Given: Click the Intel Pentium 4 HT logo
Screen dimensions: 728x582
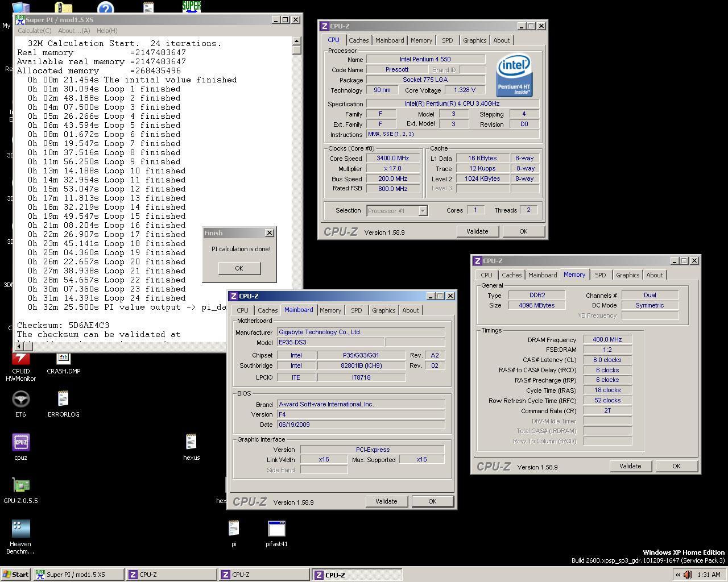Looking at the screenshot, I should [515, 75].
